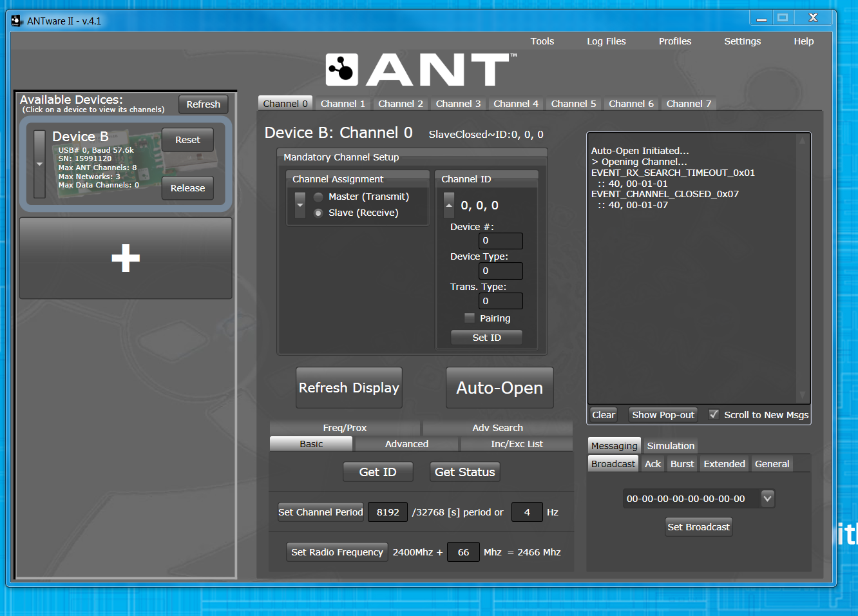
Task: Click EVENT_RX_SEARCH_TIMEOUT_0x01 log line
Action: click(x=673, y=173)
